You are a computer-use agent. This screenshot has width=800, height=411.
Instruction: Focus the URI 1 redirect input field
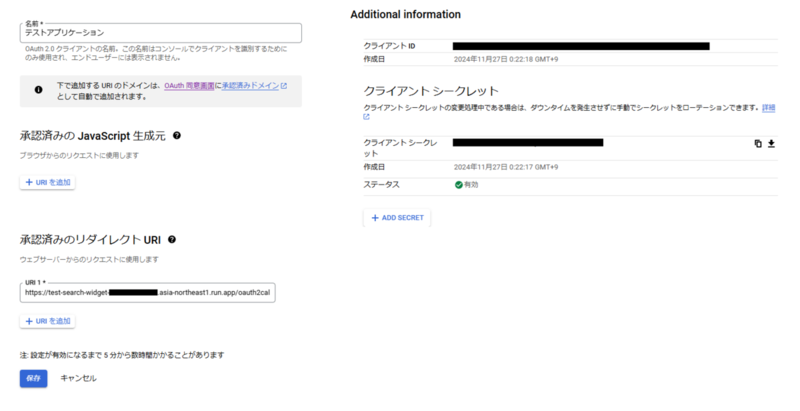(147, 293)
